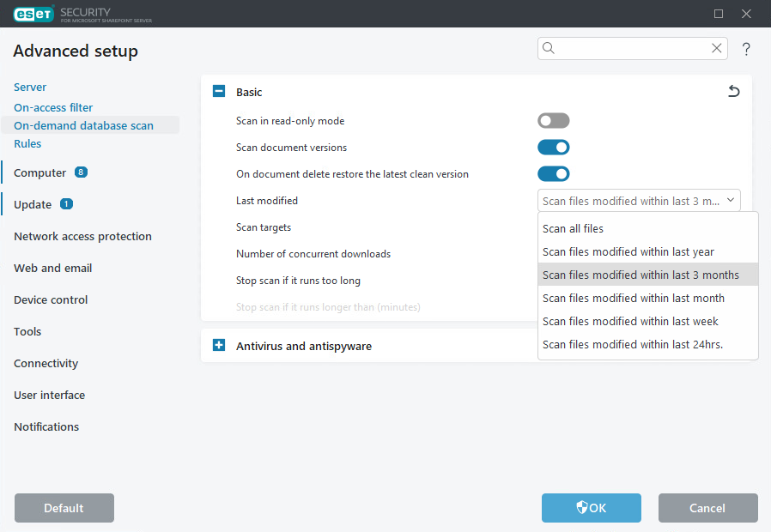Click the ESET logo in the title bar
The width and height of the screenshot is (771, 532).
[x=33, y=13]
